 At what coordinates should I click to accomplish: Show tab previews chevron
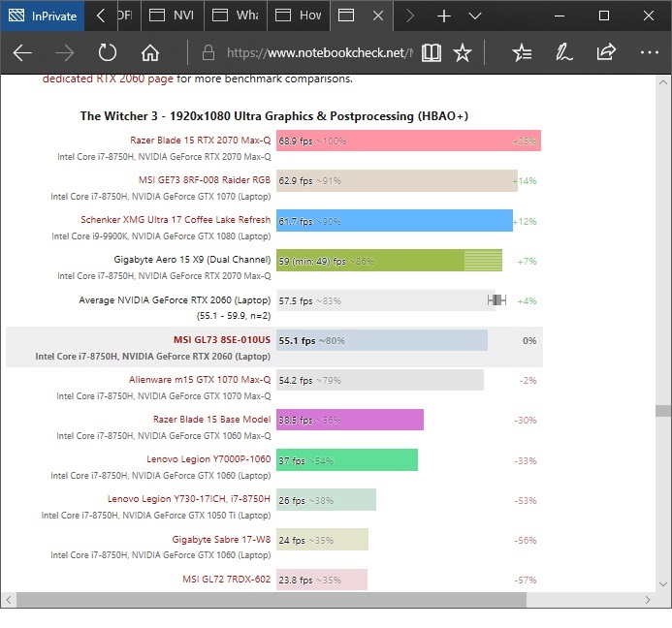point(475,16)
